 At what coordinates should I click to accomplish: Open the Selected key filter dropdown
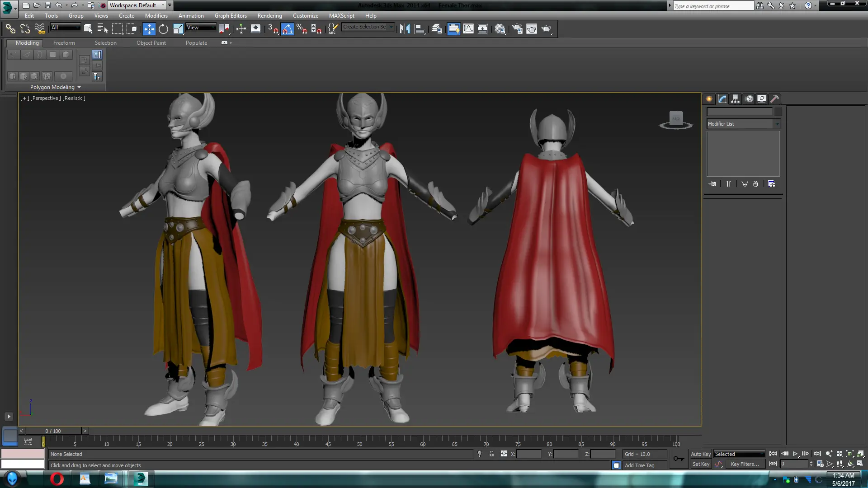(x=739, y=454)
